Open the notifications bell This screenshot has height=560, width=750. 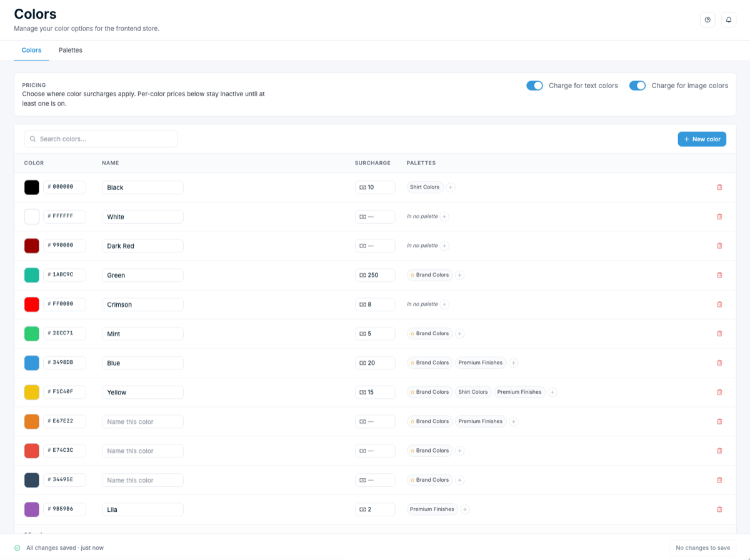pyautogui.click(x=729, y=20)
